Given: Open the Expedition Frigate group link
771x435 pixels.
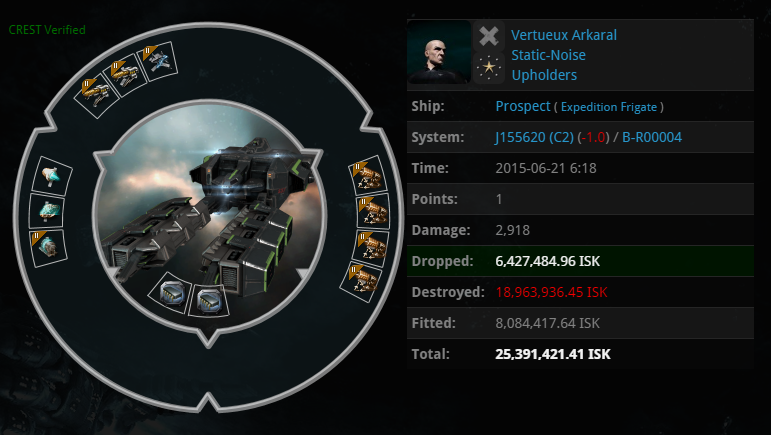Looking at the screenshot, I should point(609,107).
